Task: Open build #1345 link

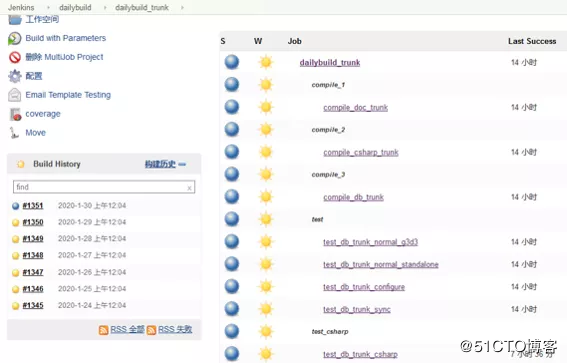Action: (33, 306)
